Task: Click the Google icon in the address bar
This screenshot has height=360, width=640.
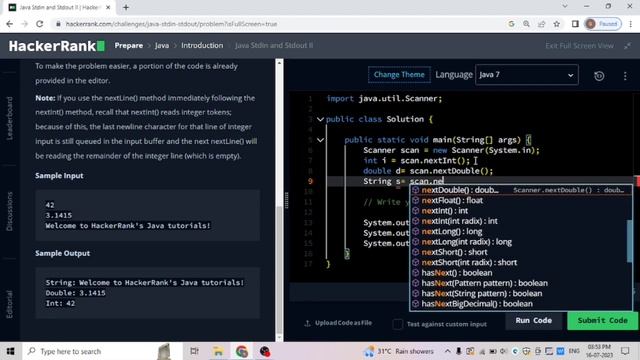Action: pyautogui.click(x=511, y=24)
